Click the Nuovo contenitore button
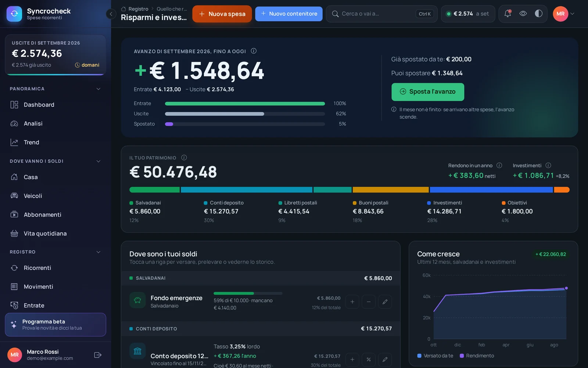The height and width of the screenshot is (368, 588). (289, 14)
